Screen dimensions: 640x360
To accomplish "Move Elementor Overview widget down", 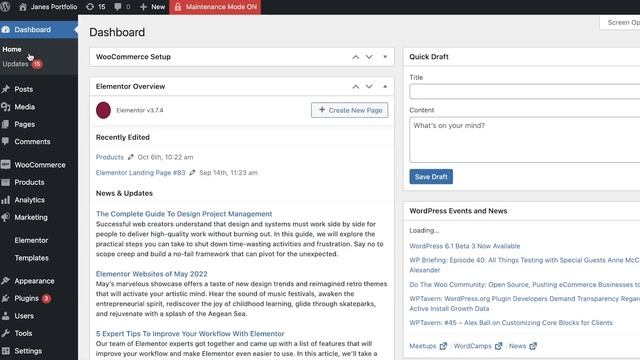I will pos(369,87).
